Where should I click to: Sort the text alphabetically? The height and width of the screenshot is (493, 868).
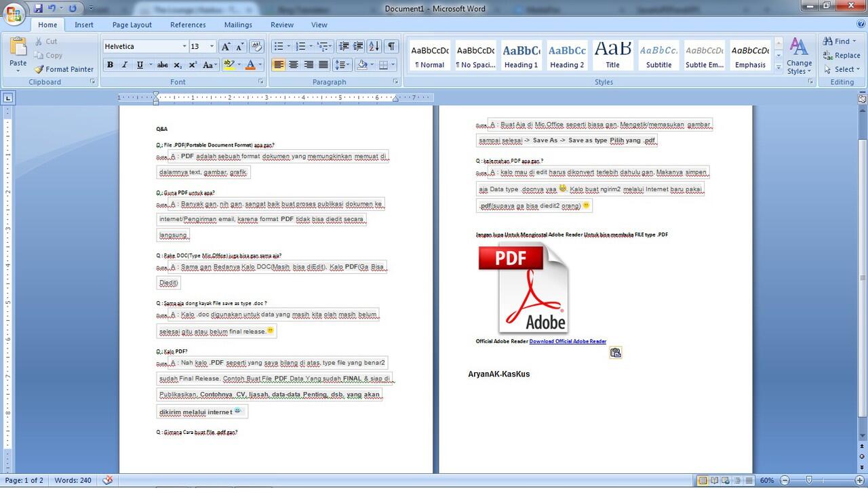[374, 46]
